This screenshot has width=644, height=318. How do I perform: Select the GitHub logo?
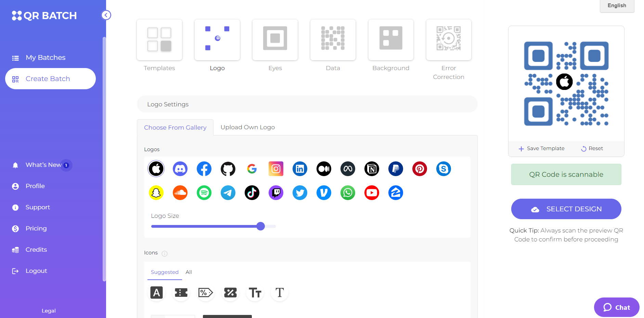click(x=228, y=169)
